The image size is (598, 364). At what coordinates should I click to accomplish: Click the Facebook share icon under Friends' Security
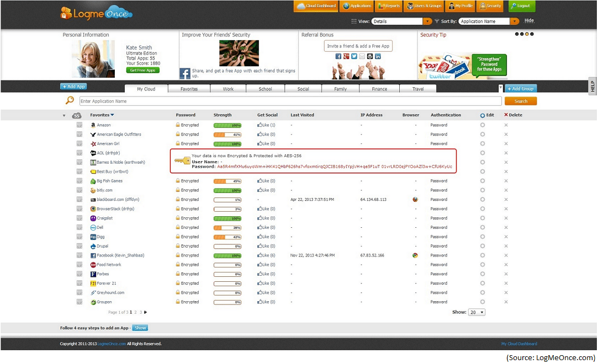pyautogui.click(x=185, y=73)
